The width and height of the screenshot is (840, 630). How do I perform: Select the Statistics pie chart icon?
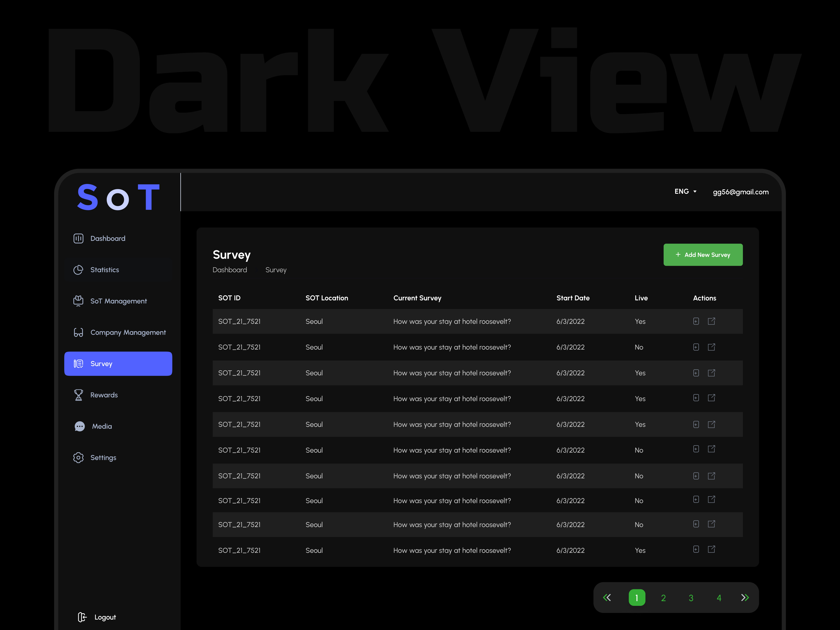point(78,270)
